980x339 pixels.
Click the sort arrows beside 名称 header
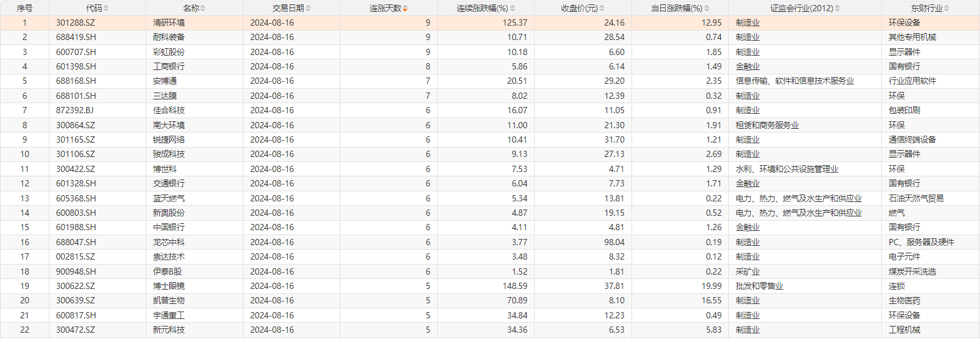(x=203, y=8)
